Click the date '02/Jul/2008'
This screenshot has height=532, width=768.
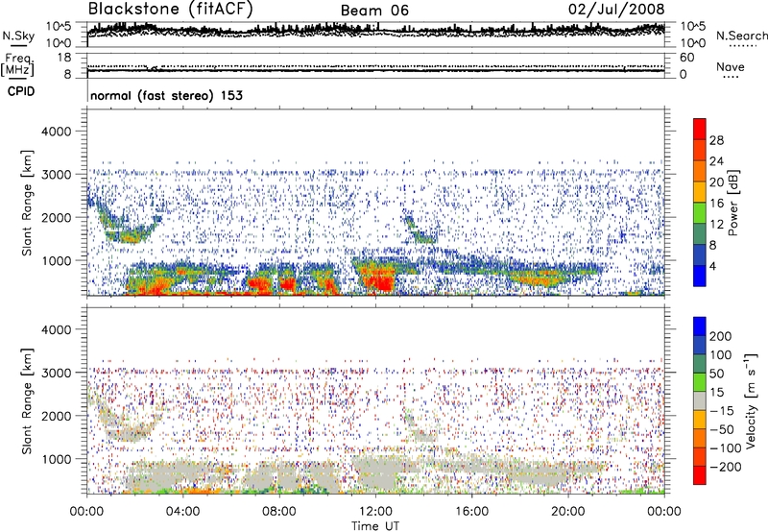pyautogui.click(x=616, y=9)
